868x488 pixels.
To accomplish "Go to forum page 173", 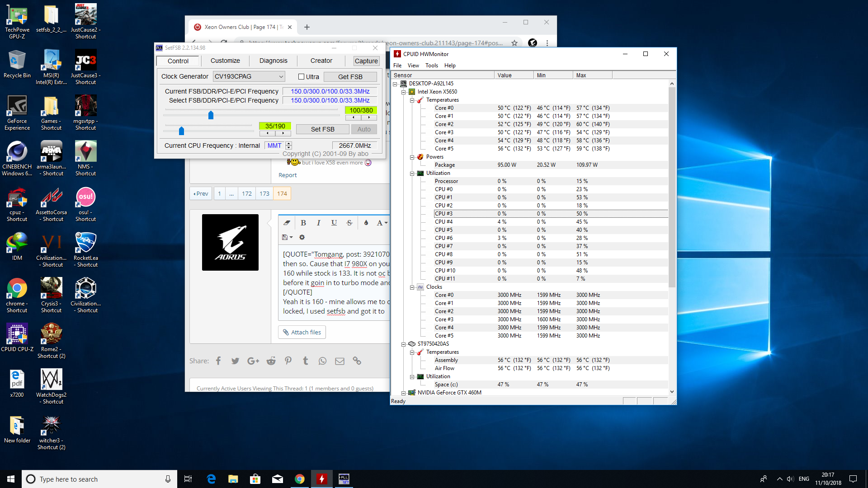I will [264, 193].
